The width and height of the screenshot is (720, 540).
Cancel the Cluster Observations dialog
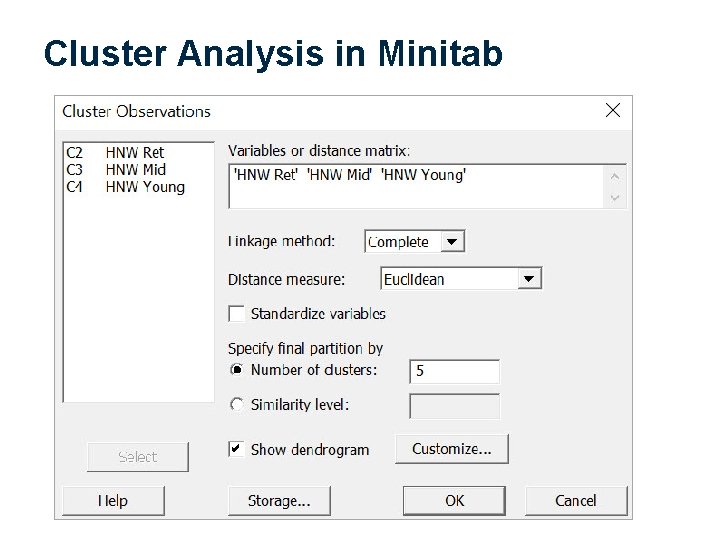(x=576, y=501)
